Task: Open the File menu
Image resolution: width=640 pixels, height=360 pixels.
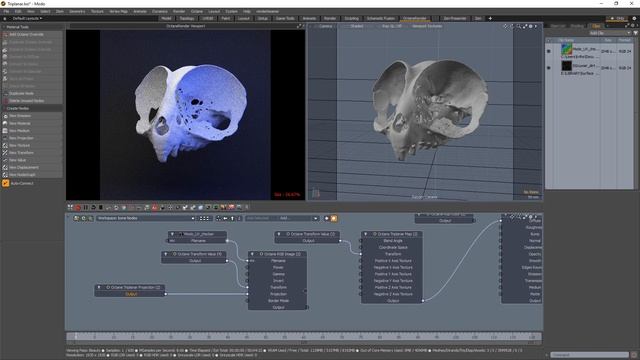Action: (x=6, y=11)
